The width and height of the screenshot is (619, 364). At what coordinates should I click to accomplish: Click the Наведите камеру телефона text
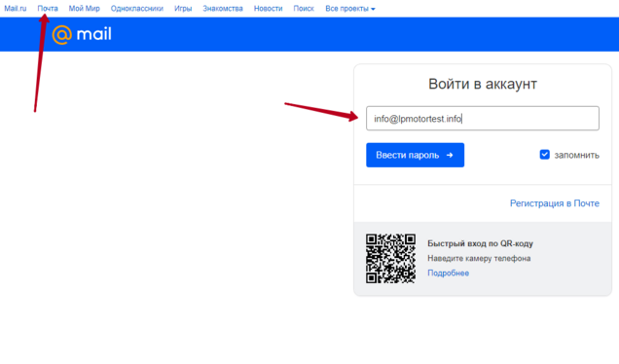tap(479, 258)
